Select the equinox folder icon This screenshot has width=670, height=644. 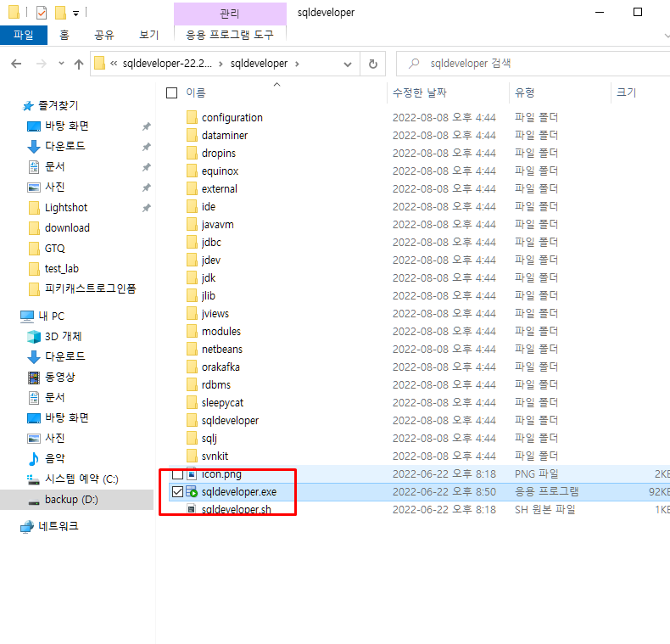tap(192, 171)
